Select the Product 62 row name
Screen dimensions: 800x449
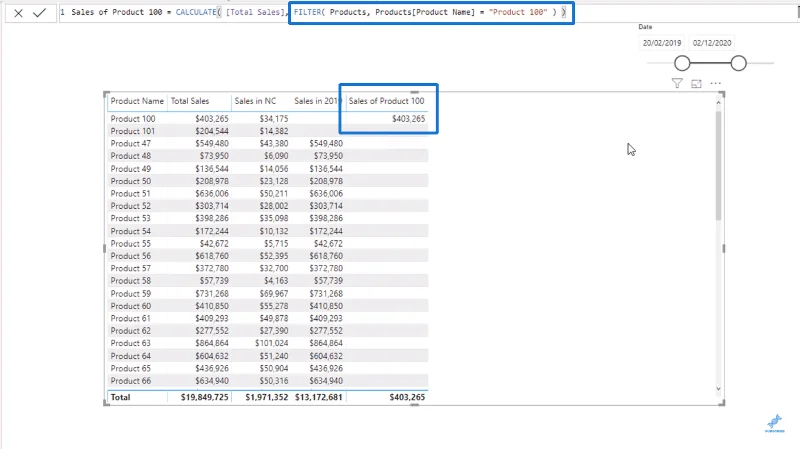131,331
